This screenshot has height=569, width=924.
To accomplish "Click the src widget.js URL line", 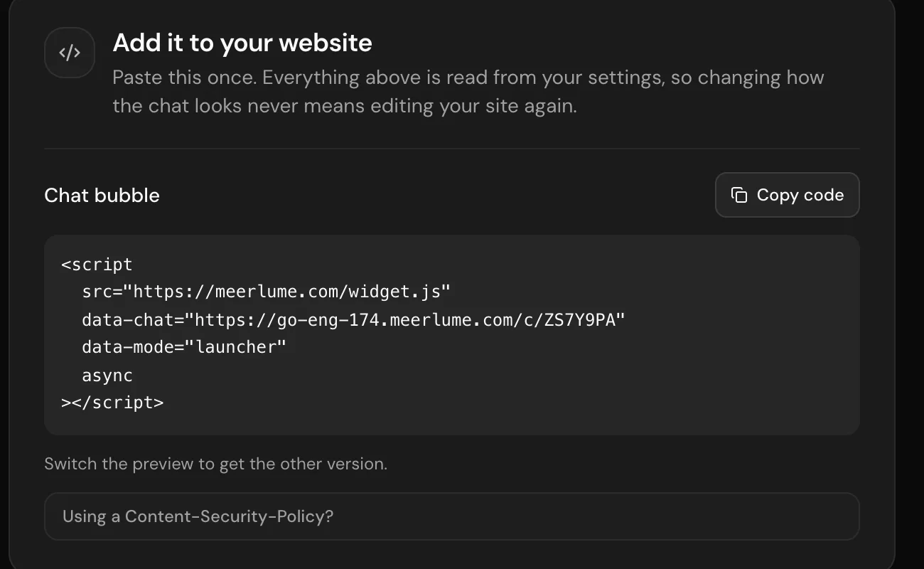I will [267, 292].
